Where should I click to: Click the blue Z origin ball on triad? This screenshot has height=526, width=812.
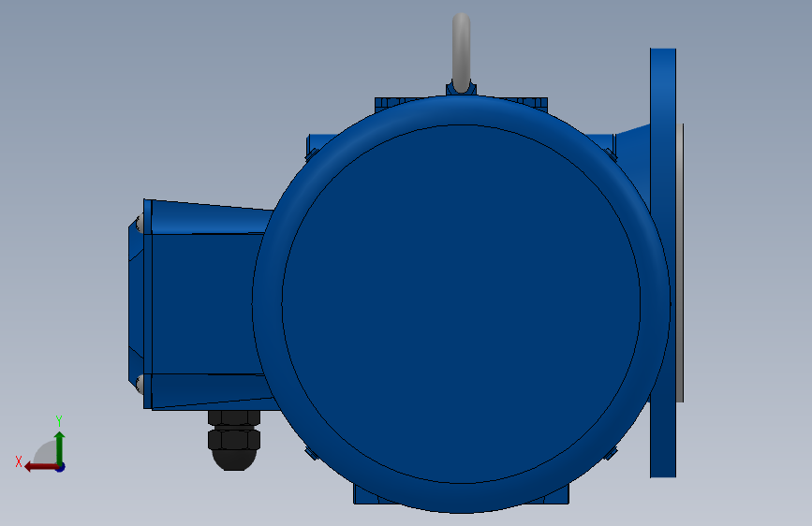pos(61,467)
